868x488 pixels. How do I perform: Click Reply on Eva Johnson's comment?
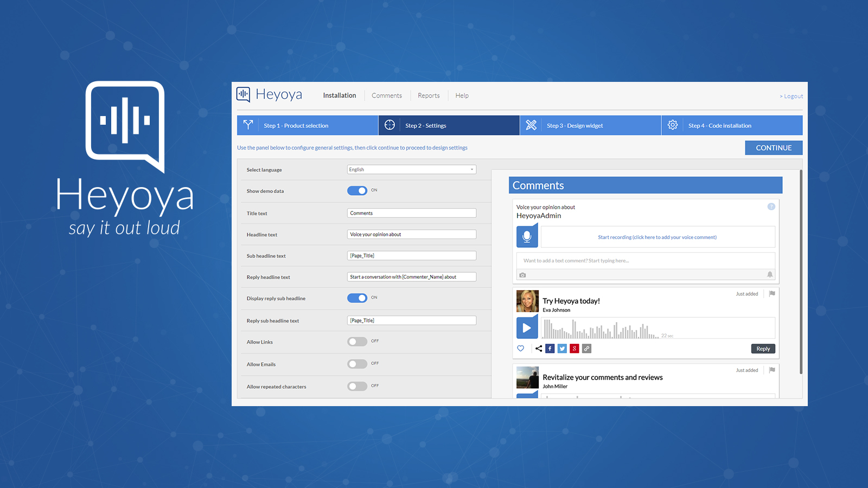pyautogui.click(x=763, y=349)
